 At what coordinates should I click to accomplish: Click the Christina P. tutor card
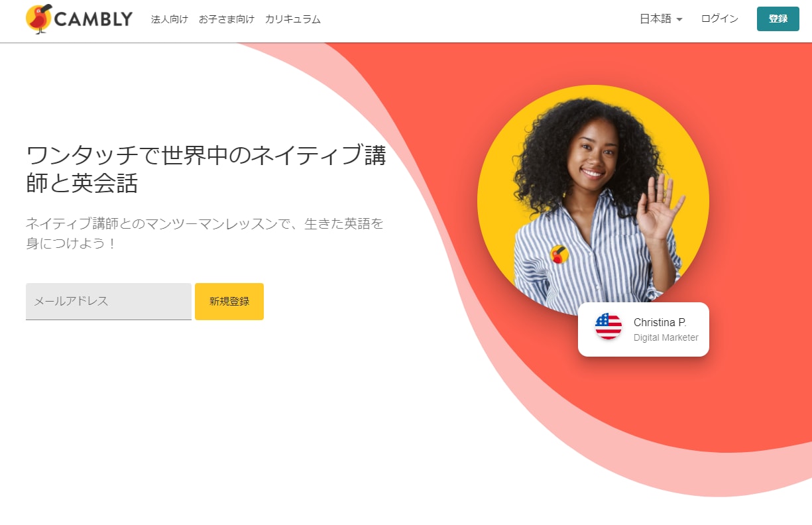644,329
